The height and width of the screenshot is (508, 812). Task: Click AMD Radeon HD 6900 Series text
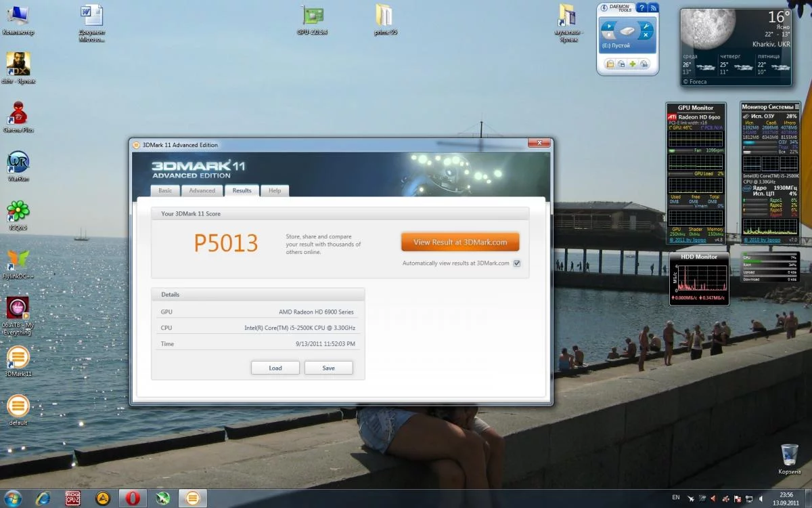[316, 312]
